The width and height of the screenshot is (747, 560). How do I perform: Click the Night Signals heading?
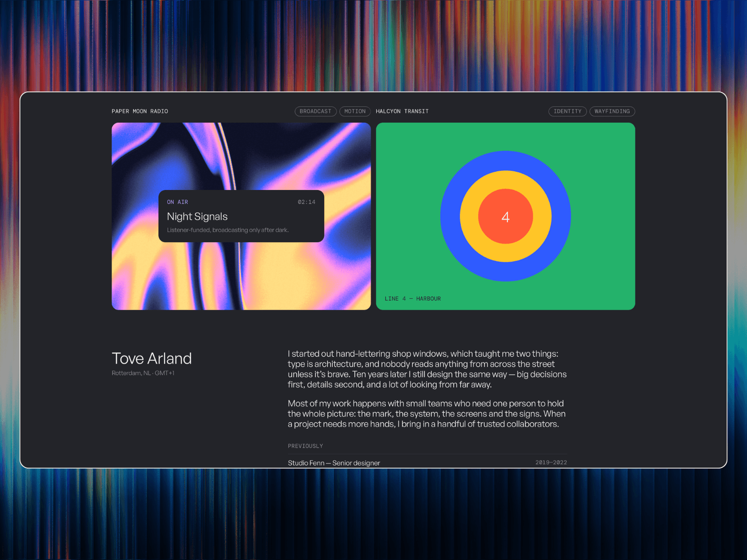(x=197, y=217)
